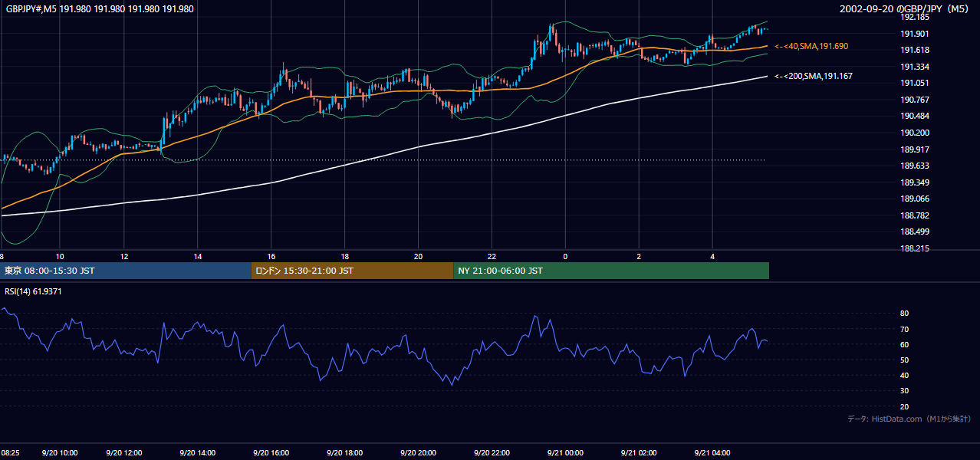Click the 190.200 price axis label

[914, 133]
